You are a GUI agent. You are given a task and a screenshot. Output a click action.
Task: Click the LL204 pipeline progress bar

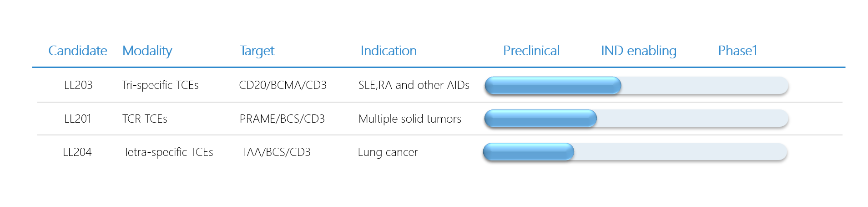635,152
